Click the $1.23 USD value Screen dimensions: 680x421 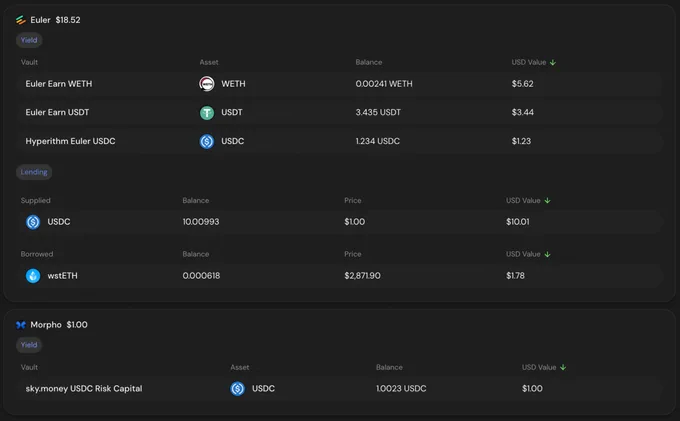pyautogui.click(x=521, y=141)
